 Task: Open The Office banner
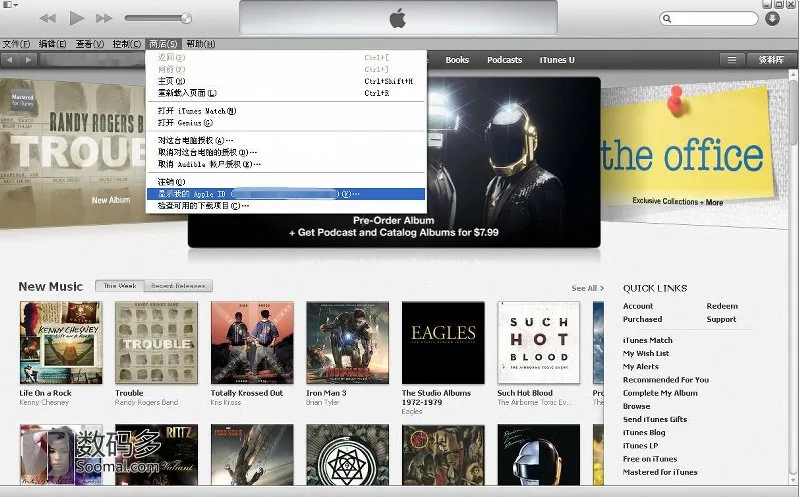692,153
